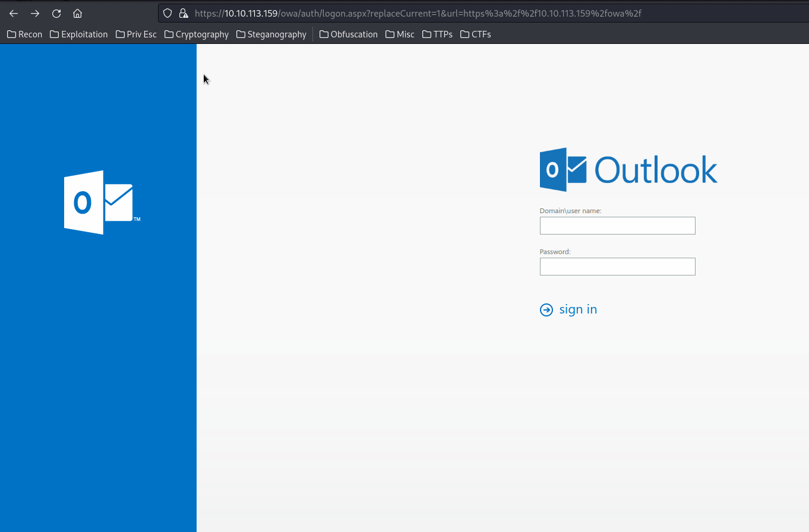This screenshot has width=809, height=532.
Task: Reload the page with the refresh icon
Action: (56, 13)
